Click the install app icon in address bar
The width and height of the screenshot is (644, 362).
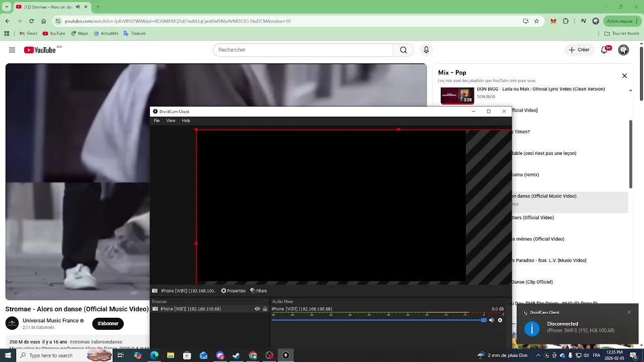pos(526,21)
